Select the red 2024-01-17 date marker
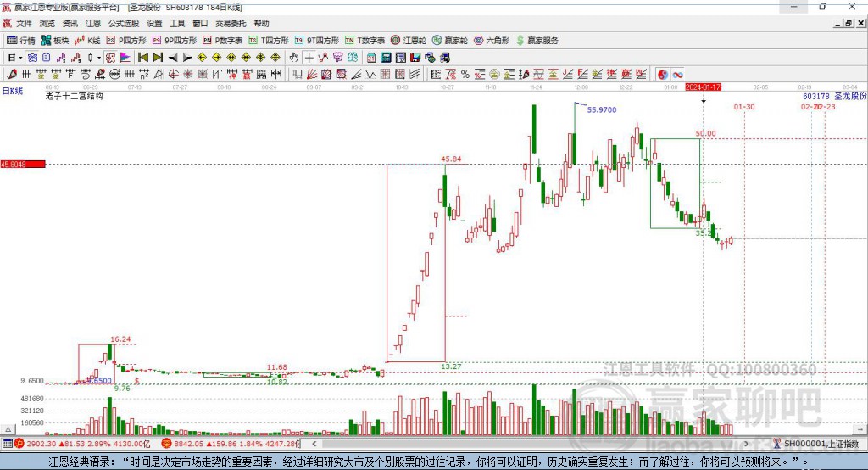This screenshot has width=868, height=470. pos(703,87)
